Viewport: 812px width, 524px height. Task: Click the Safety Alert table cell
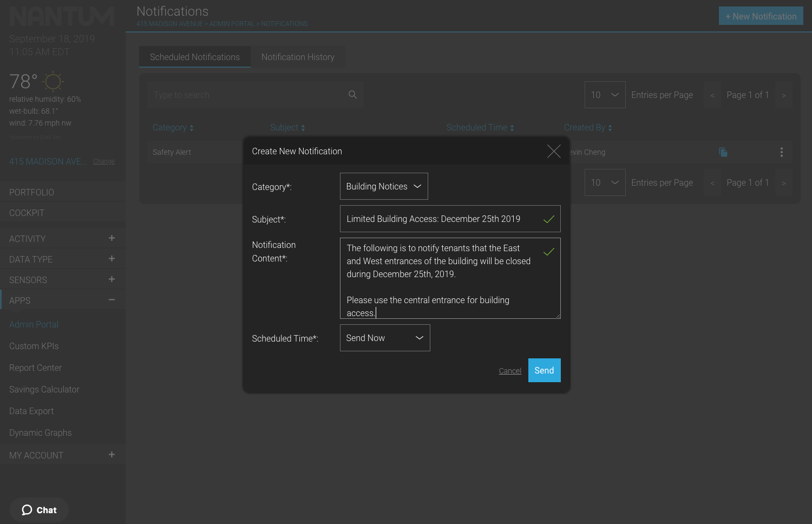(x=172, y=152)
